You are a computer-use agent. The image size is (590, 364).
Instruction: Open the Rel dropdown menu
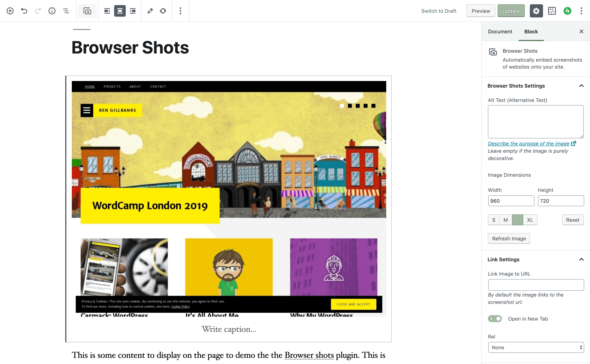click(x=536, y=347)
